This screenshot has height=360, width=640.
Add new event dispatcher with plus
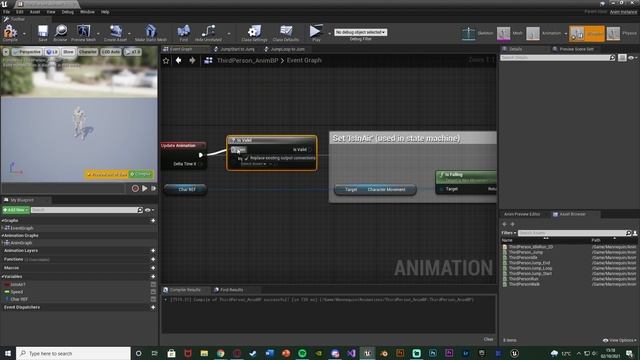(153, 307)
